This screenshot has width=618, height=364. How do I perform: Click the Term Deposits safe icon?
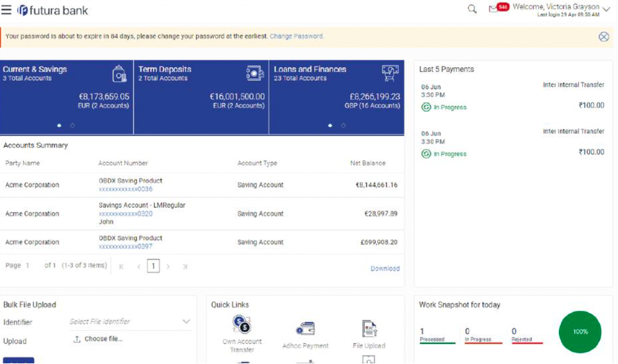coord(255,72)
